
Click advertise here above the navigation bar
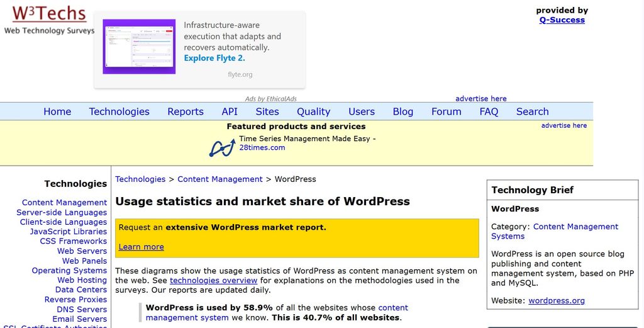point(481,99)
